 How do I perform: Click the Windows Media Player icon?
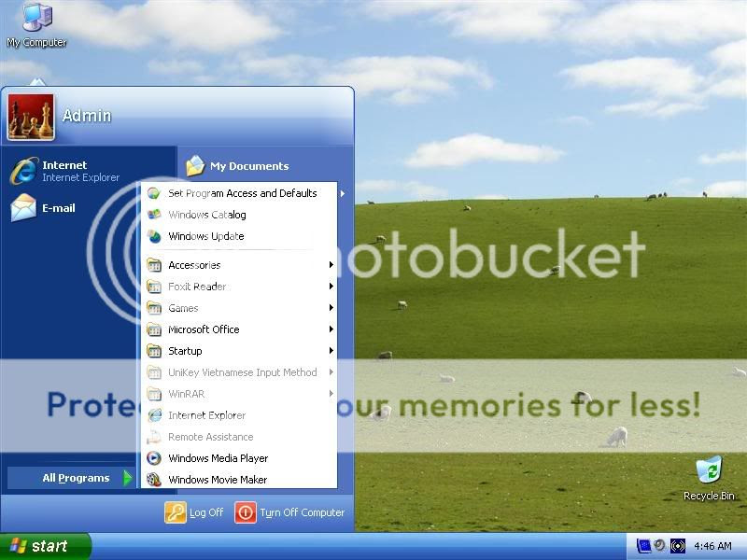[154, 458]
